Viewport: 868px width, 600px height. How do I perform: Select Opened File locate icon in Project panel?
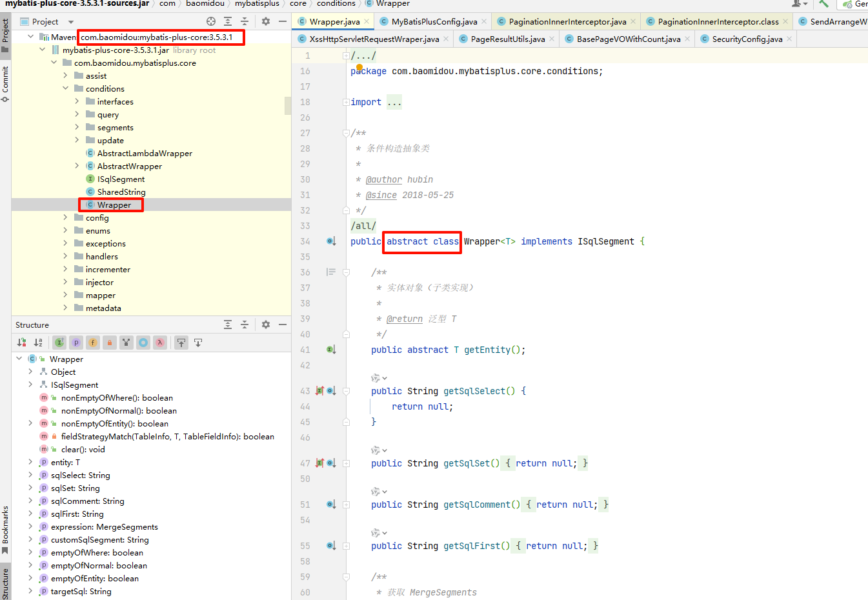pos(211,21)
